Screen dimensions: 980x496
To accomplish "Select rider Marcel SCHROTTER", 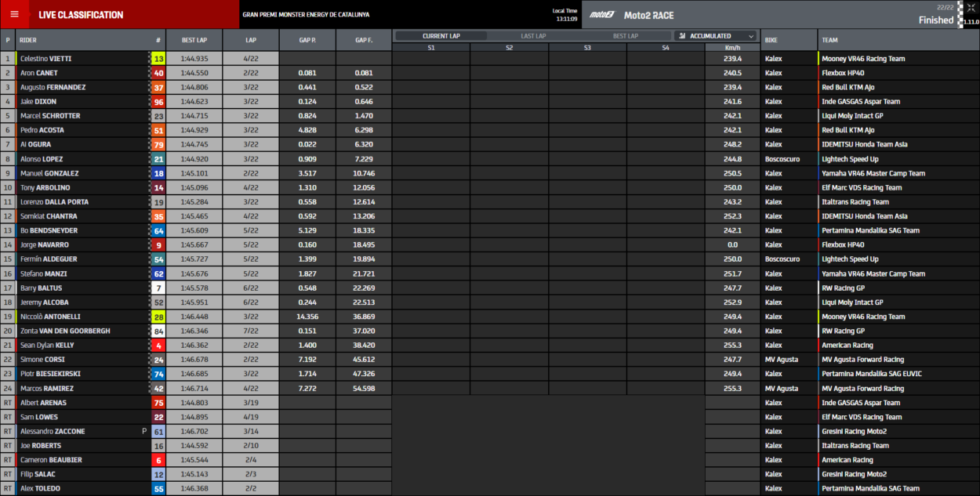I will point(50,116).
